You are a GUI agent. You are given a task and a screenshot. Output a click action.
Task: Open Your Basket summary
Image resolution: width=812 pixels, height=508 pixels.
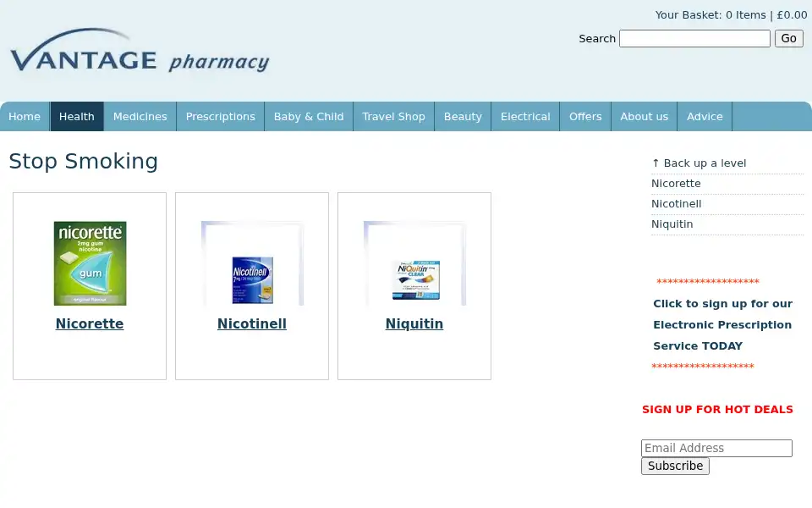tap(731, 15)
